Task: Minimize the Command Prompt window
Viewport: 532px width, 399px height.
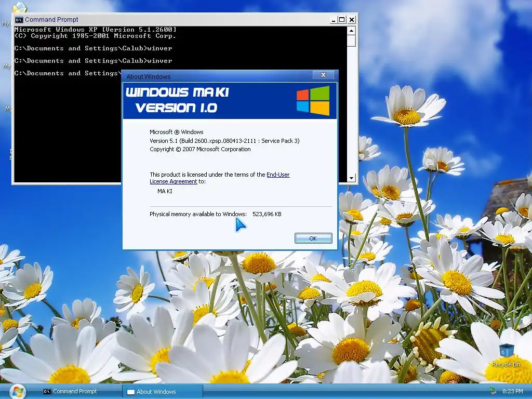Action: click(x=333, y=20)
